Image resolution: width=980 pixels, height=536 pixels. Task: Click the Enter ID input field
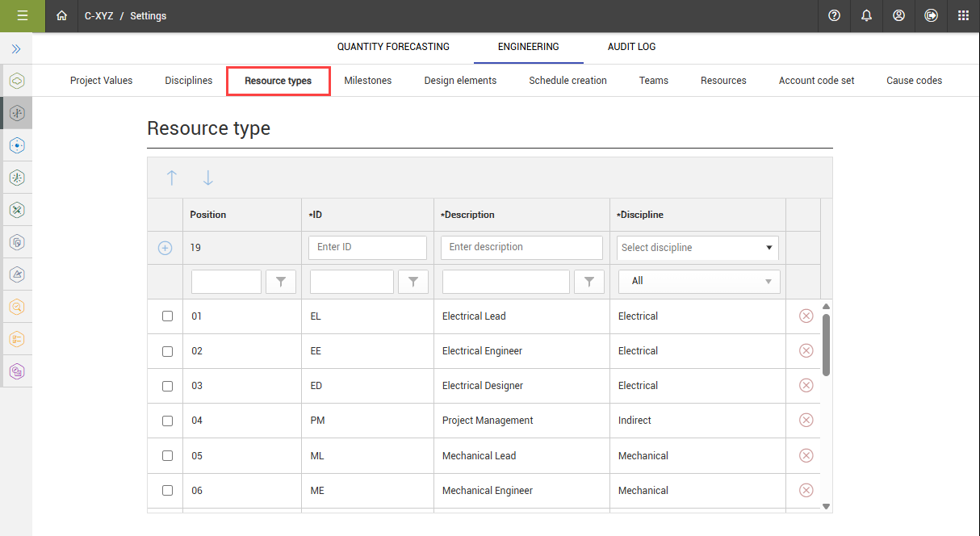pyautogui.click(x=367, y=247)
